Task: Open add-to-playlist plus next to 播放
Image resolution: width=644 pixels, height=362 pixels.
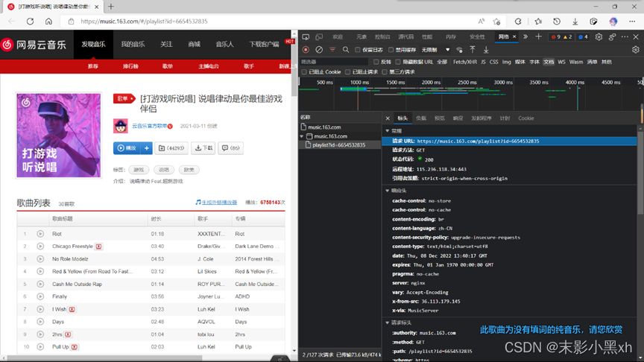Action: pyautogui.click(x=147, y=148)
